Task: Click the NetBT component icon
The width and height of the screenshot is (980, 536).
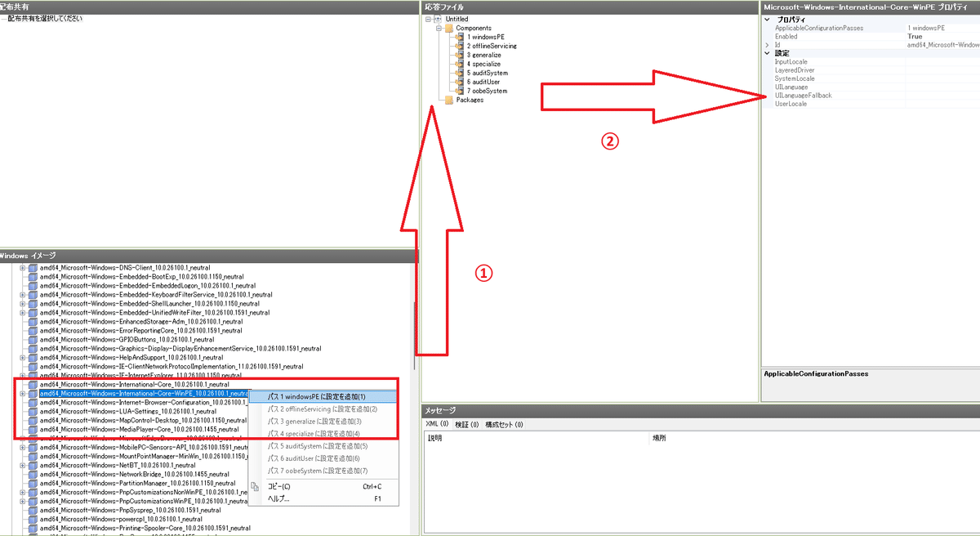Action: pyautogui.click(x=33, y=464)
